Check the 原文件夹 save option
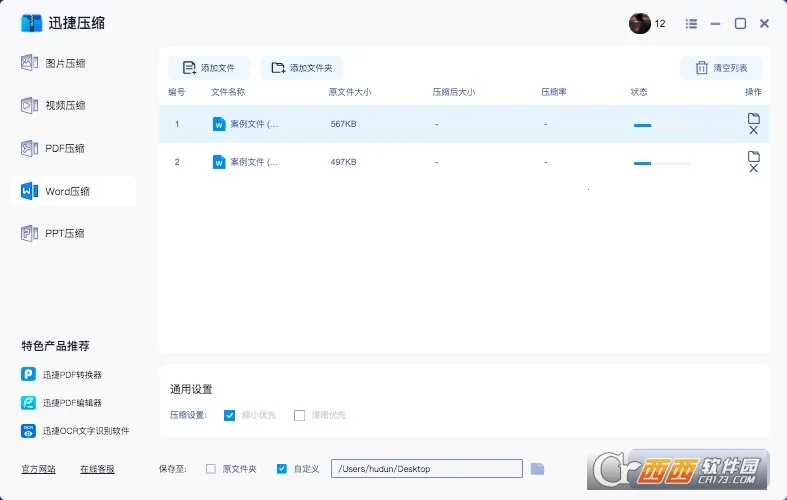 click(210, 468)
